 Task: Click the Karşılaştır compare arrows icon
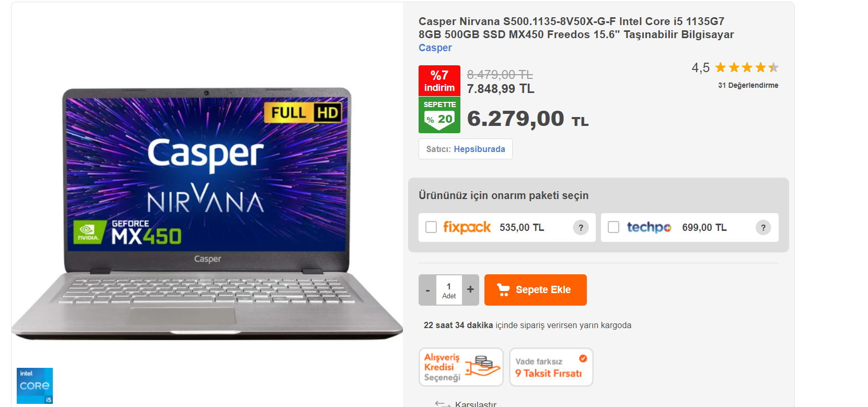point(443,404)
